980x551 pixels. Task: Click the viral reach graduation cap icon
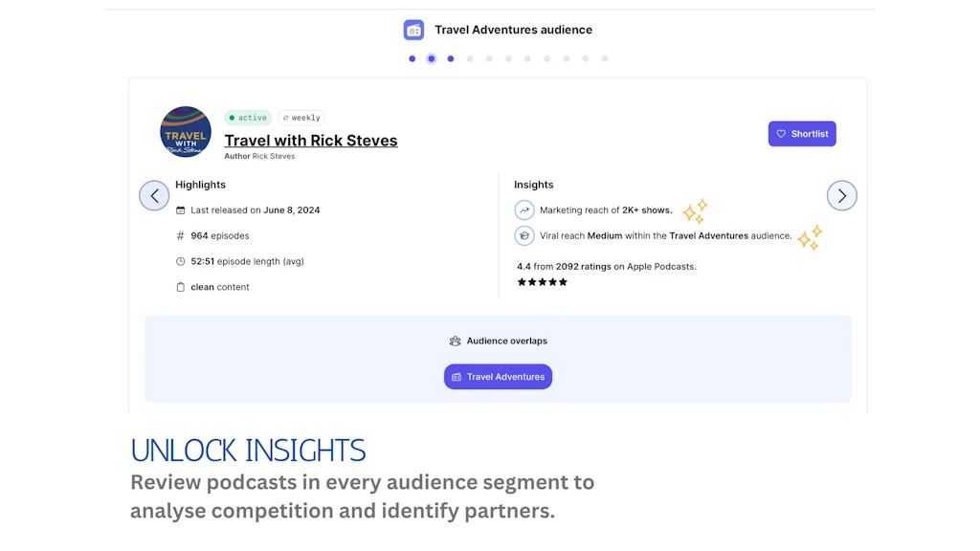[x=524, y=235]
